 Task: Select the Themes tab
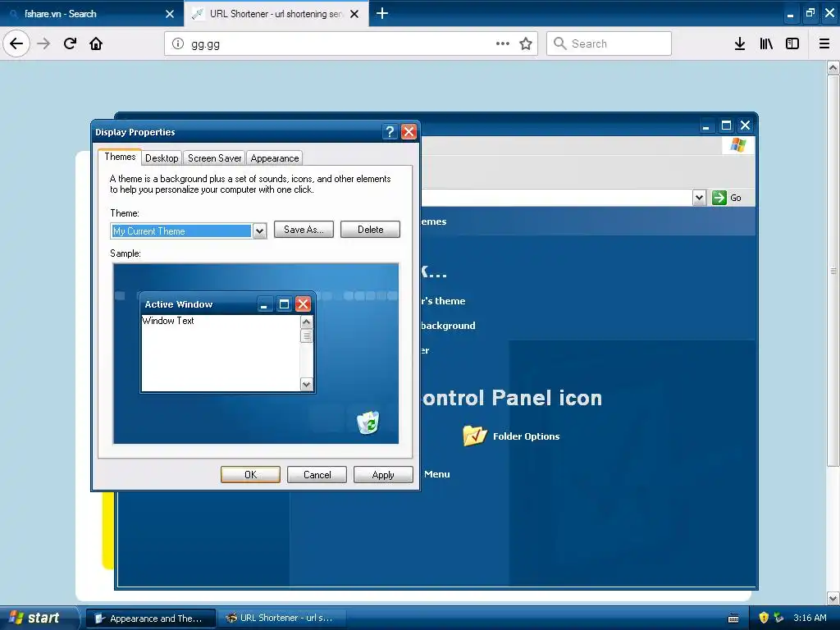120,157
